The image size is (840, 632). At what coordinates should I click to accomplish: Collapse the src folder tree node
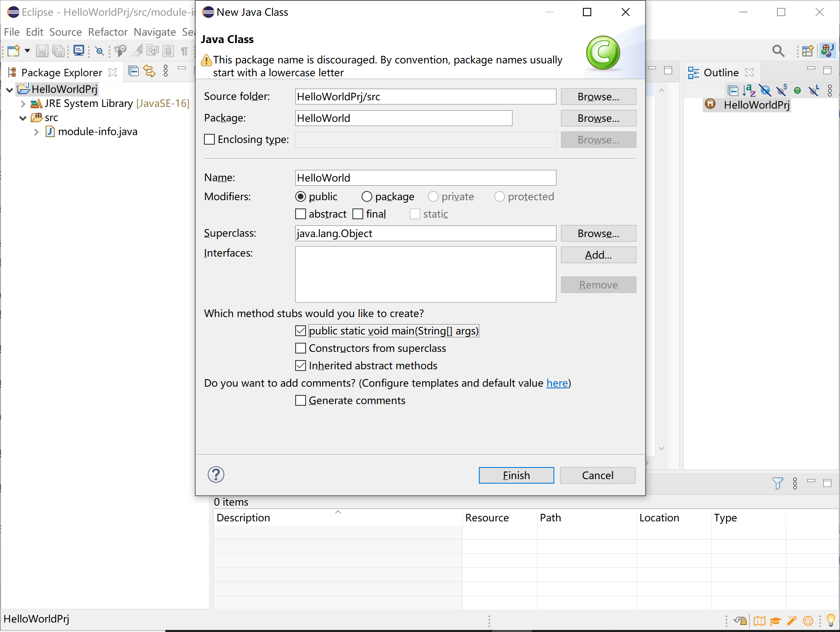coord(23,118)
